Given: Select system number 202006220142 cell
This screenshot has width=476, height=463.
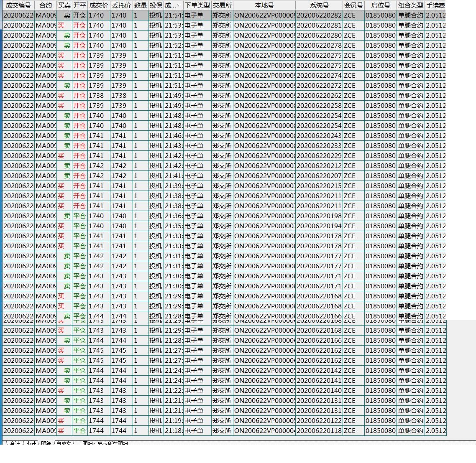Looking at the screenshot, I should pyautogui.click(x=319, y=370).
